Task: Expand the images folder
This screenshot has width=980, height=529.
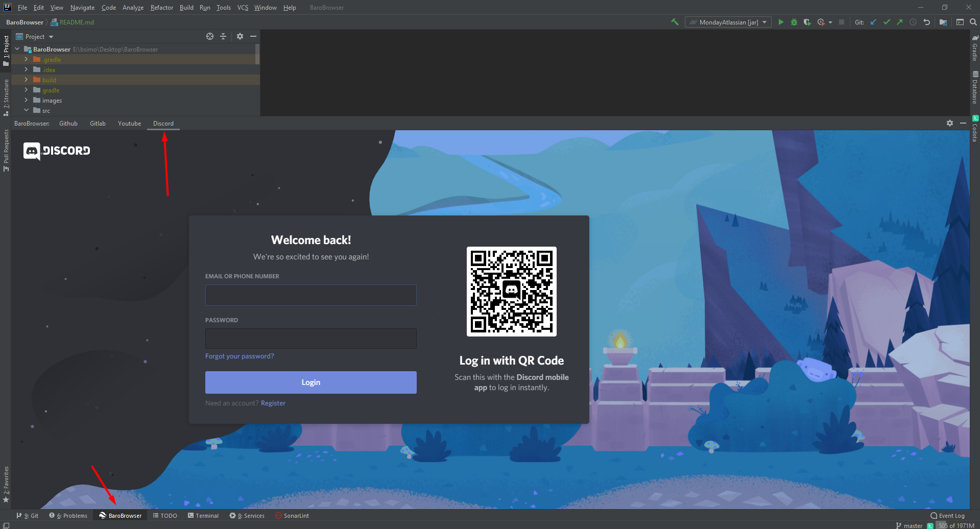Action: 26,100
